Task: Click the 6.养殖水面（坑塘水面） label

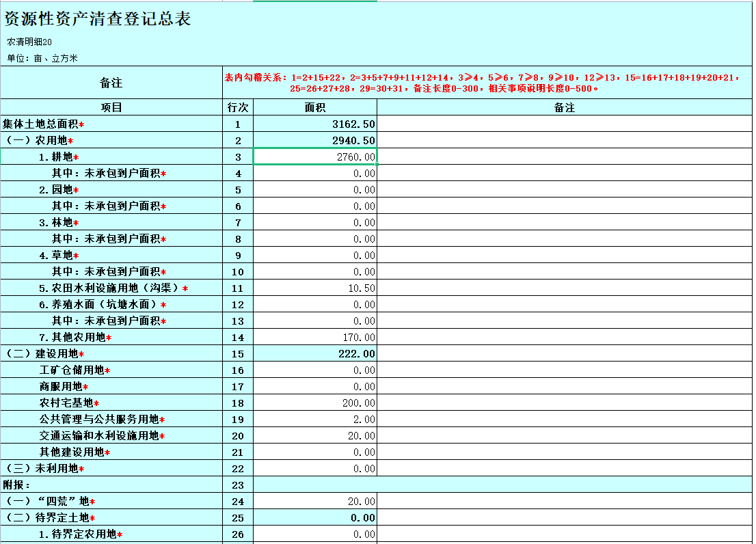Action: point(103,304)
